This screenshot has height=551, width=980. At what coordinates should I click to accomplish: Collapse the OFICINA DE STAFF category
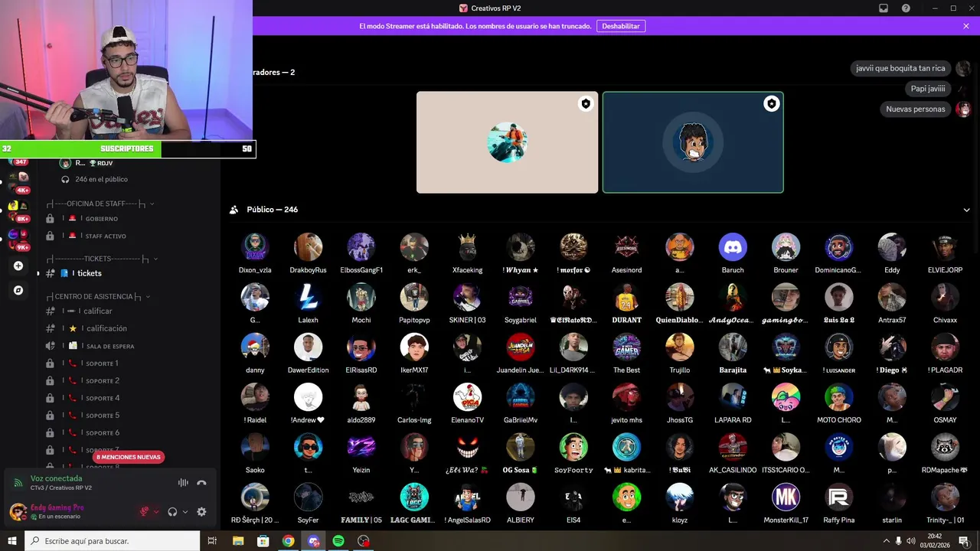(101, 204)
